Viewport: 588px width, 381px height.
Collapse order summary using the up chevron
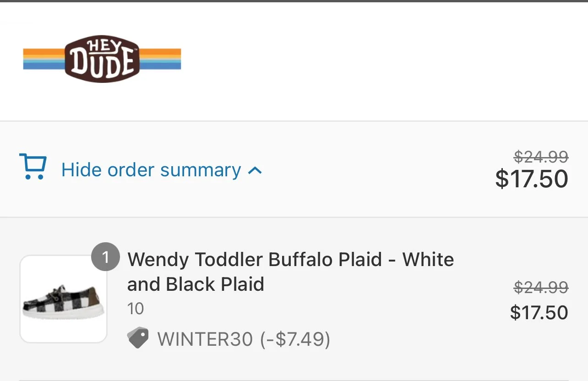point(255,170)
